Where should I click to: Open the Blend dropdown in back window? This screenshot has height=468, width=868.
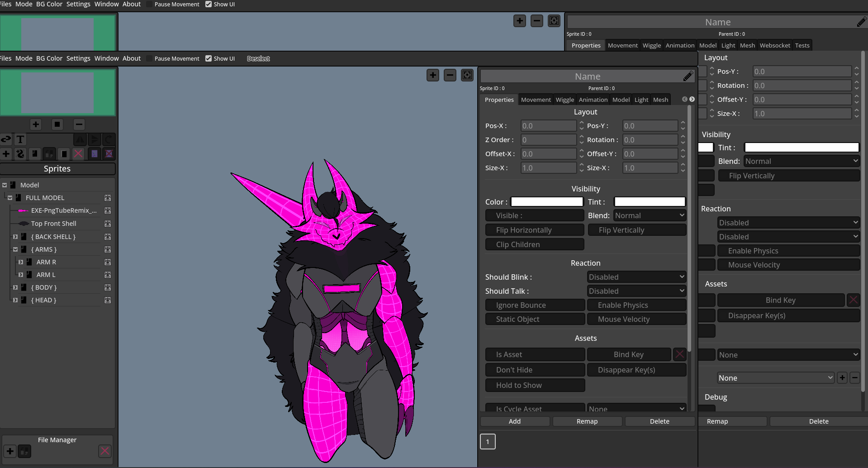(x=802, y=161)
